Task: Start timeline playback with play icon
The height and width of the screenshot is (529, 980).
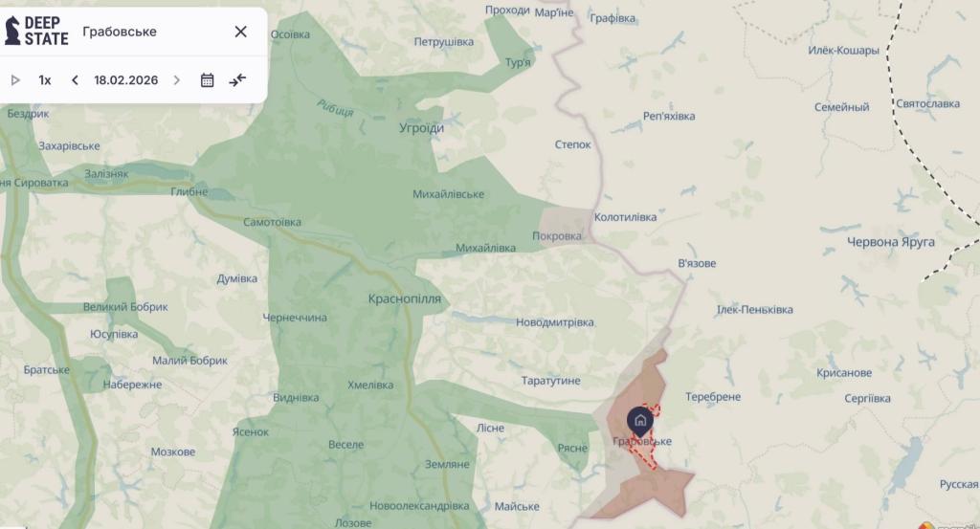Action: coord(15,80)
